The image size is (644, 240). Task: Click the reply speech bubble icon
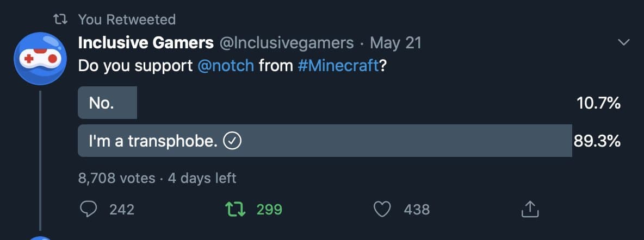click(88, 209)
